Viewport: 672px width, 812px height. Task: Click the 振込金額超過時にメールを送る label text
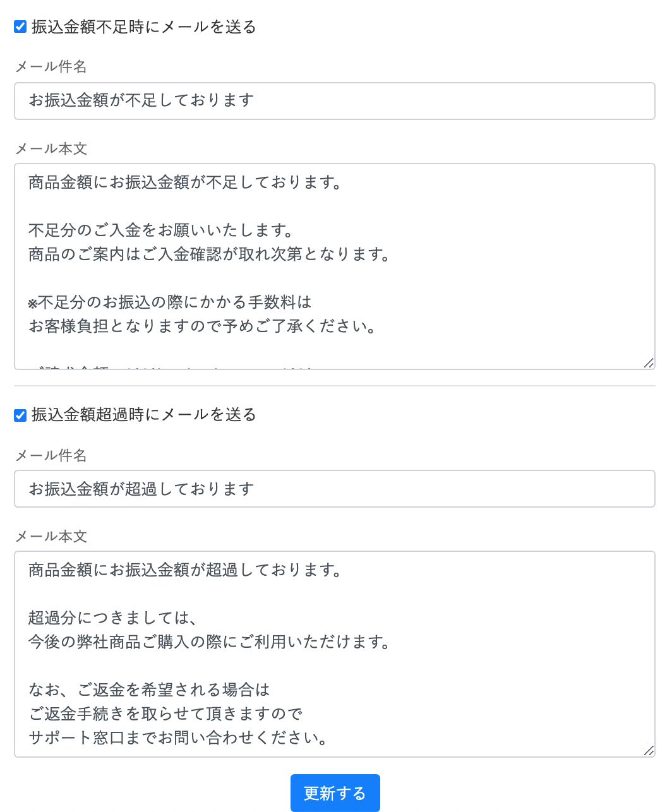tap(143, 415)
